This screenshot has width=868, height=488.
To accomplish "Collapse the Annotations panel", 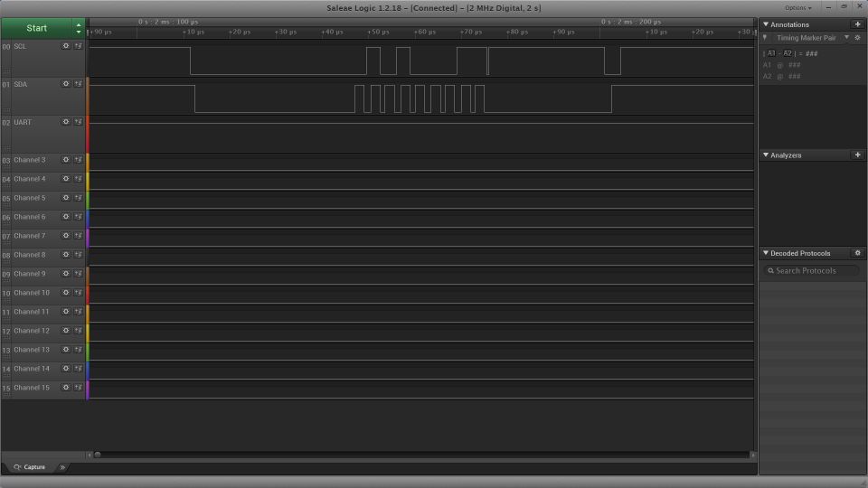I will (766, 24).
